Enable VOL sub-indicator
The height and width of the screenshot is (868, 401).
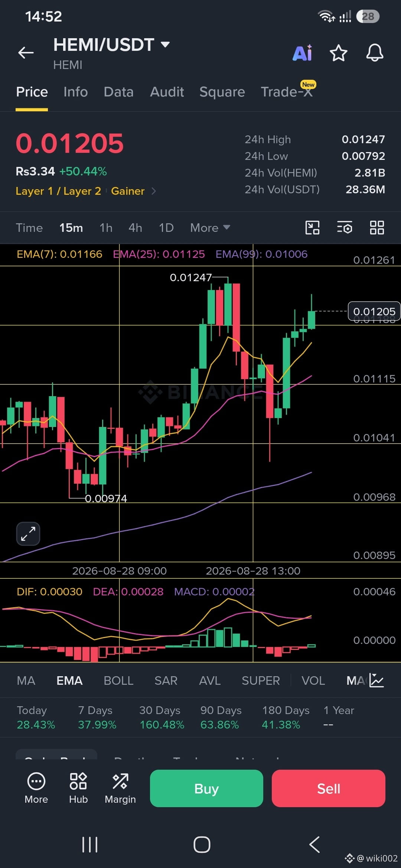pos(313,680)
